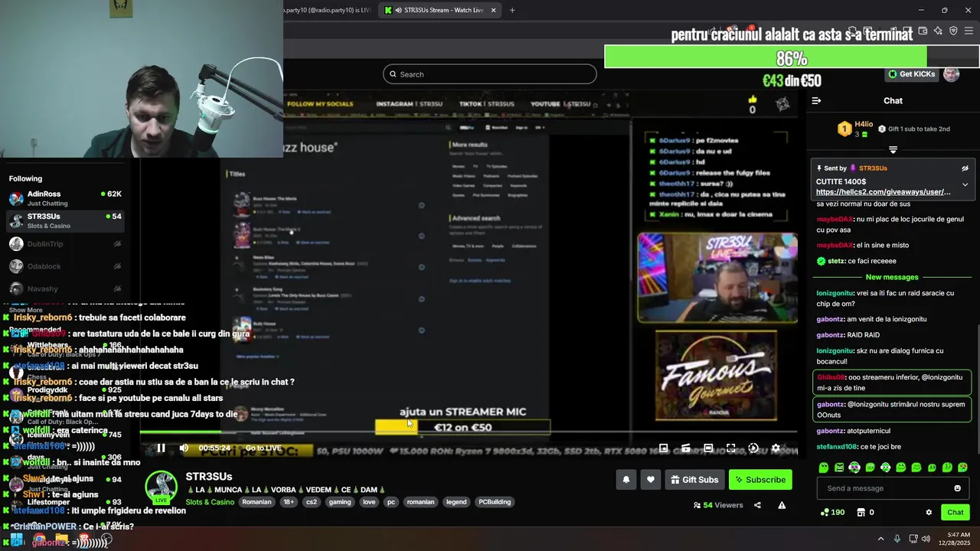This screenshot has height=551, width=980.
Task: Open mini player picture-in-picture icon
Action: [x=664, y=448]
